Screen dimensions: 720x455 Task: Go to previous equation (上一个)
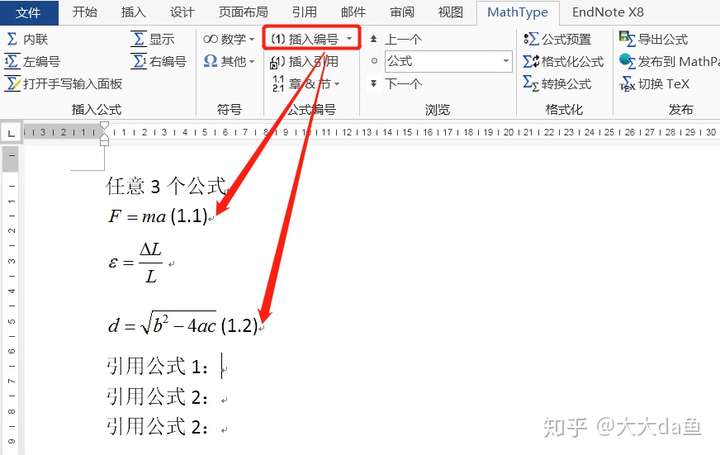(396, 39)
